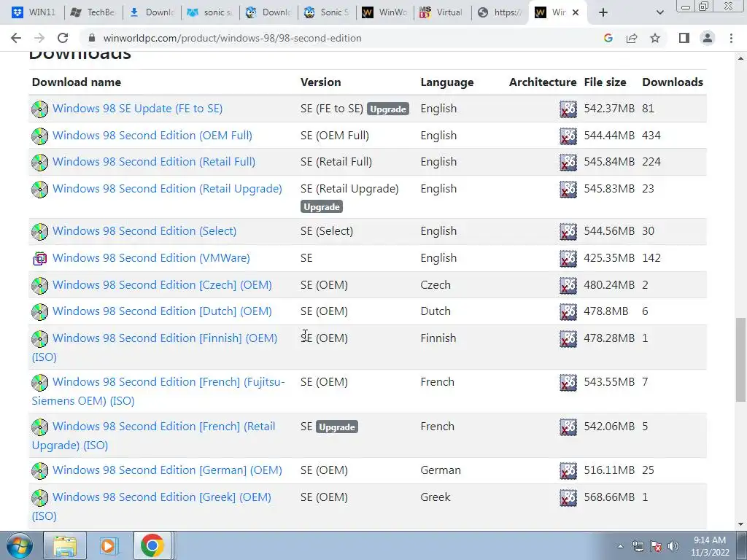Click x86 icon in the Greek row
This screenshot has height=560, width=747.
pyautogui.click(x=568, y=497)
